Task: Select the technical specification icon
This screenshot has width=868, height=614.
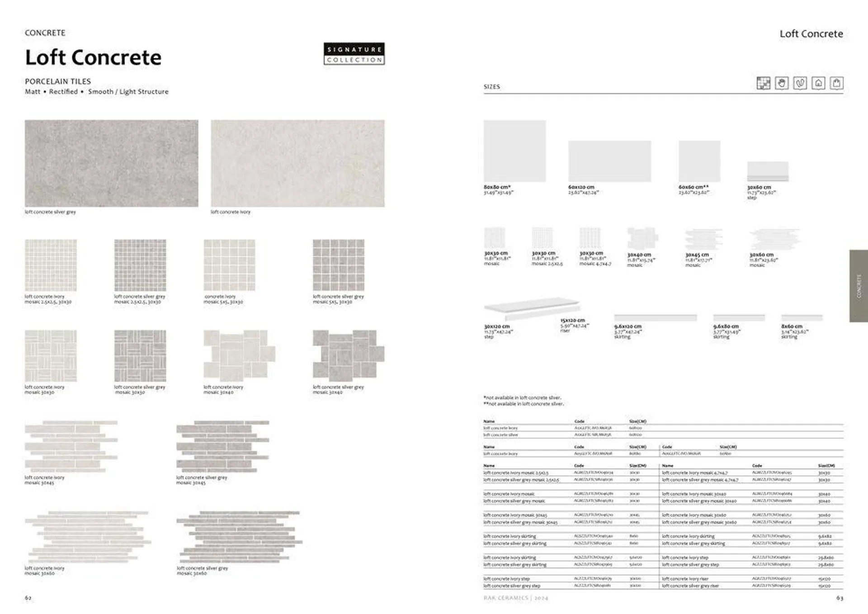Action: (763, 85)
